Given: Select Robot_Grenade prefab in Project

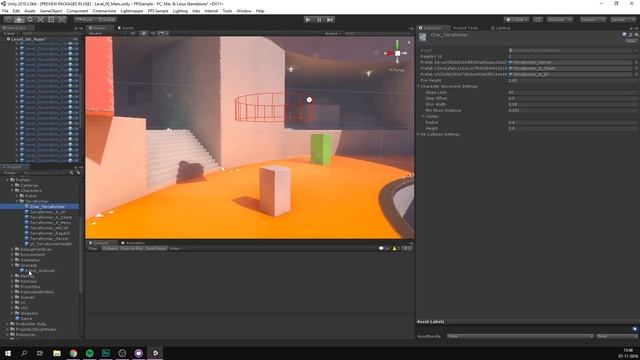Looking at the screenshot, I should click(40, 271).
